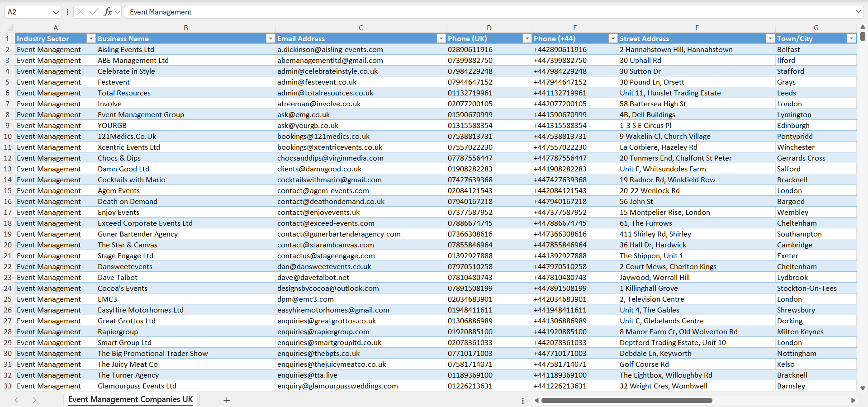Click the Enter checkmark formula bar icon
Viewport: 868px width, 407px height.
[x=94, y=12]
